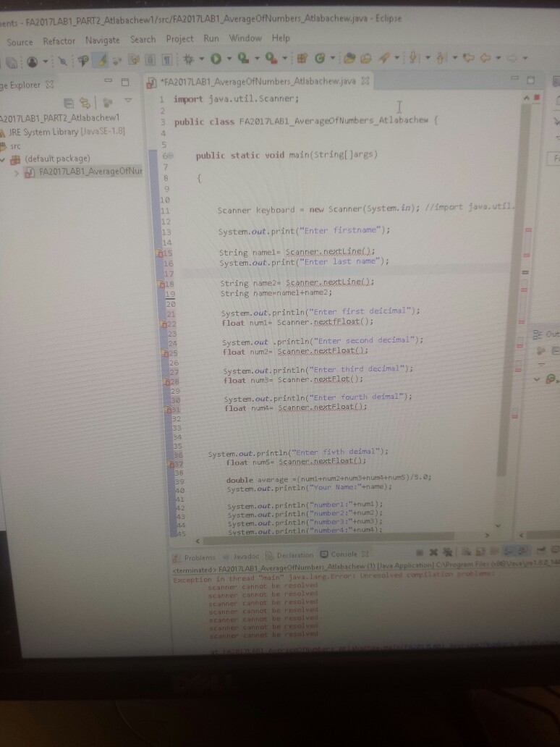Click the Open Type icon
560x747 pixels.
coord(349,58)
